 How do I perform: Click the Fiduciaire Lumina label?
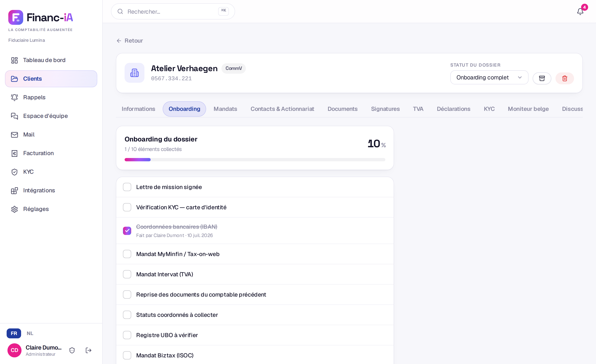pyautogui.click(x=27, y=40)
